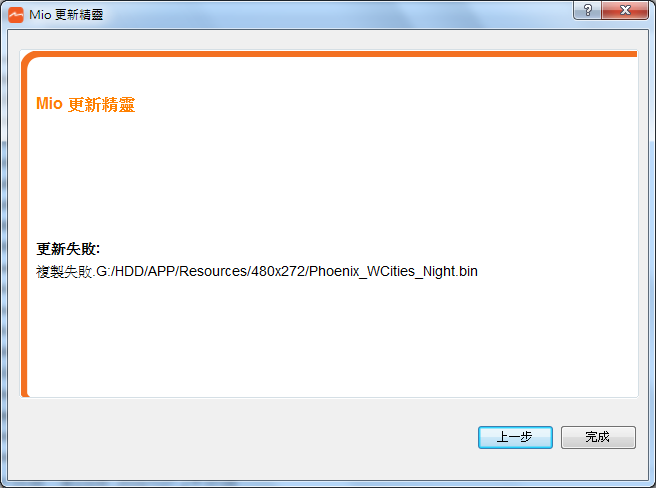Click the Mio app icon in title bar

point(16,15)
